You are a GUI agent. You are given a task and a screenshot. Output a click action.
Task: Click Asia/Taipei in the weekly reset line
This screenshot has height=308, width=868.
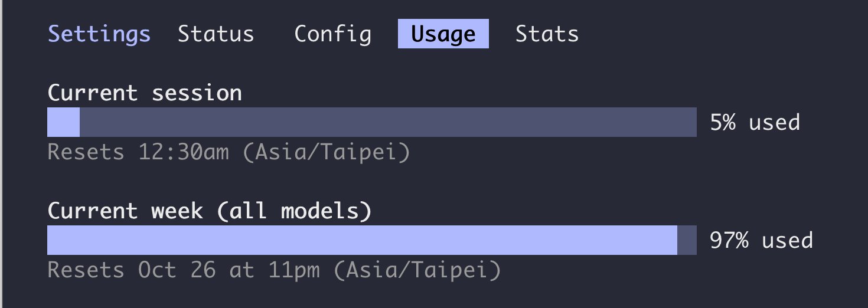[417, 271]
